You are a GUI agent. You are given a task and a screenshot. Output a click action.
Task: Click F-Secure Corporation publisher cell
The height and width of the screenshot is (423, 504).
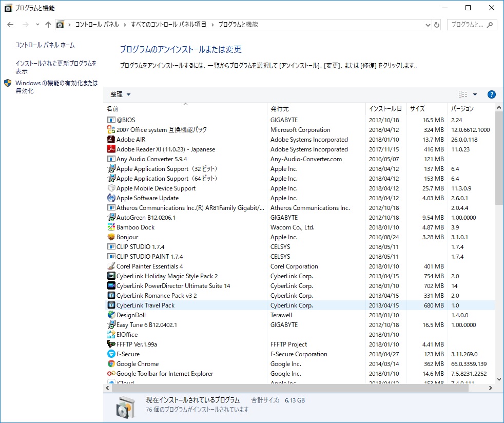click(x=299, y=354)
